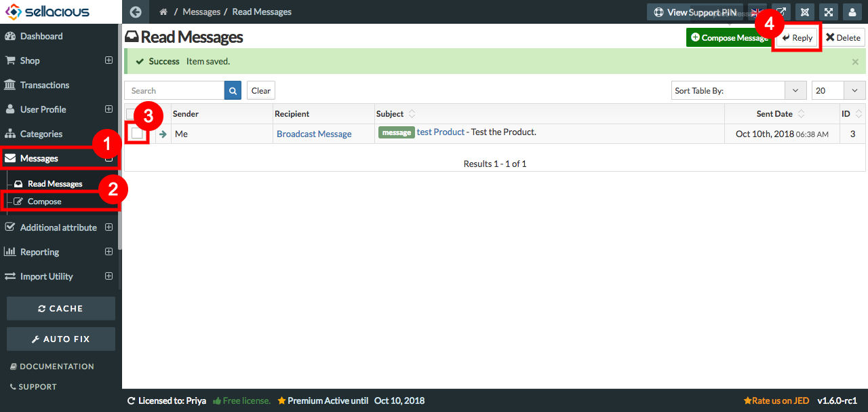Open the Reporting menu item
Image resolution: width=868 pixels, height=412 pixels.
40,252
